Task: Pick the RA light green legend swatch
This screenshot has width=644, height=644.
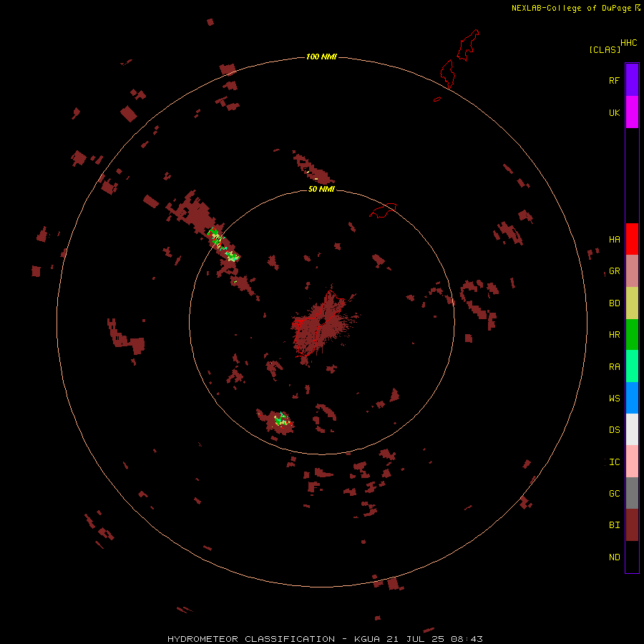Action: click(x=632, y=366)
